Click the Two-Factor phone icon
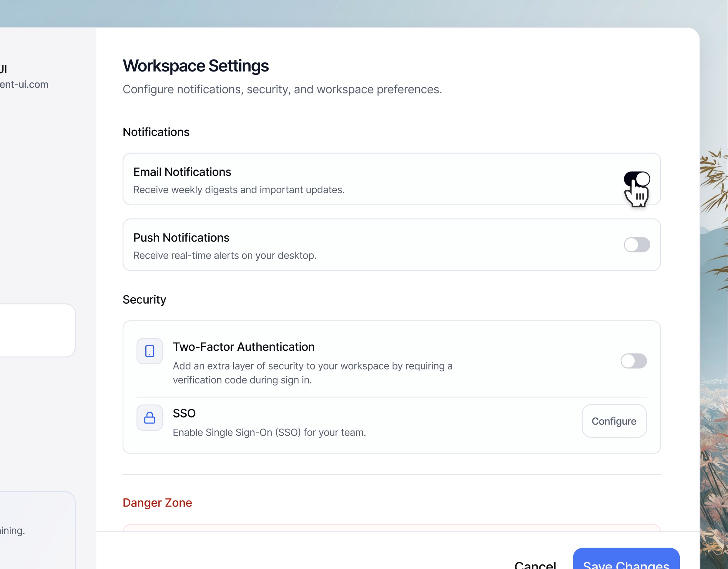 click(x=150, y=351)
